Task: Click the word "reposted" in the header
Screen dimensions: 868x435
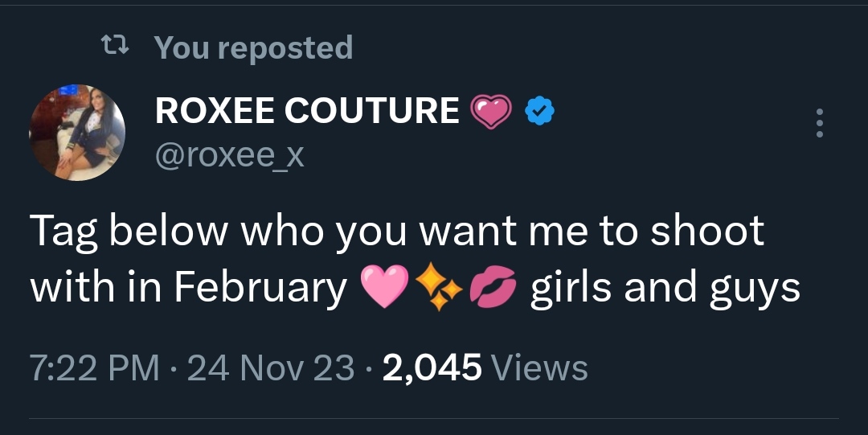Action: coord(285,47)
